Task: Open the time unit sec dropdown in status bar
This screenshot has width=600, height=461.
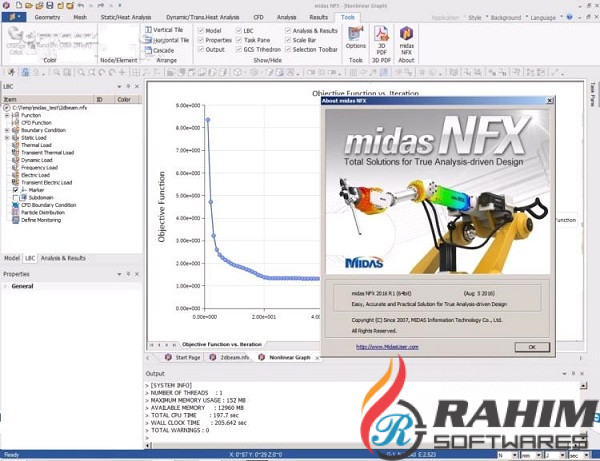Action: pyautogui.click(x=585, y=455)
